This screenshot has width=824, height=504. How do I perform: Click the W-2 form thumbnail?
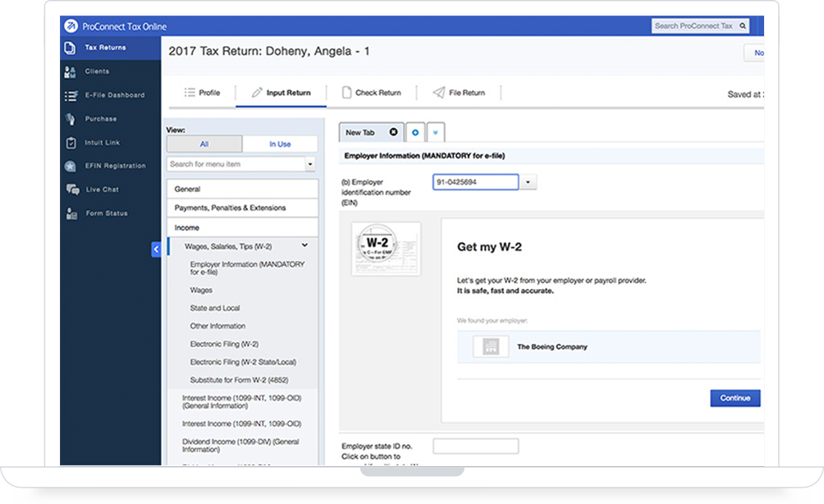(x=386, y=249)
